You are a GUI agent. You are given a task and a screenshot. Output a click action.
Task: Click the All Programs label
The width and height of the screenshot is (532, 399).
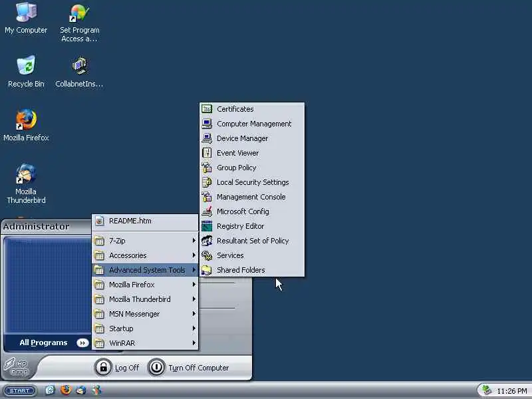coord(43,342)
